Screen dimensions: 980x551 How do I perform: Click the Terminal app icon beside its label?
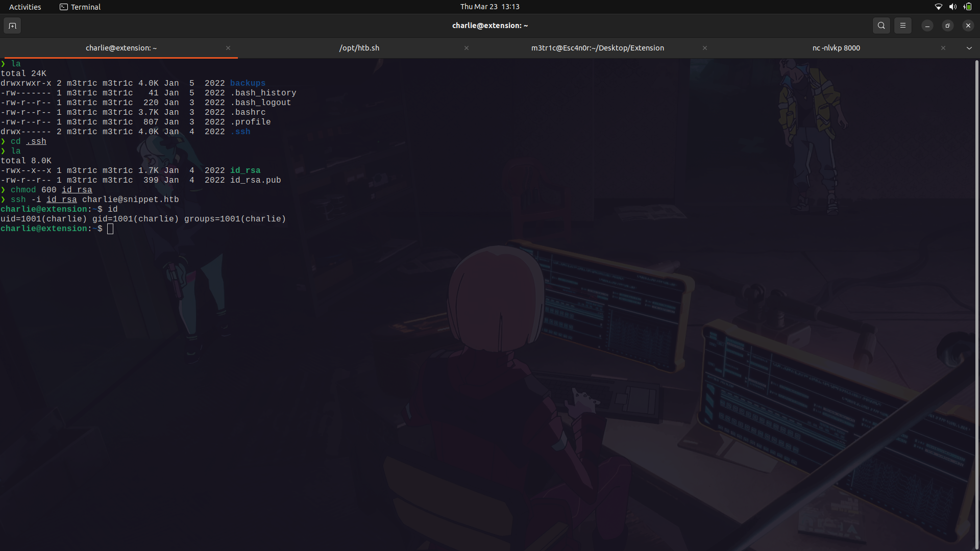63,7
